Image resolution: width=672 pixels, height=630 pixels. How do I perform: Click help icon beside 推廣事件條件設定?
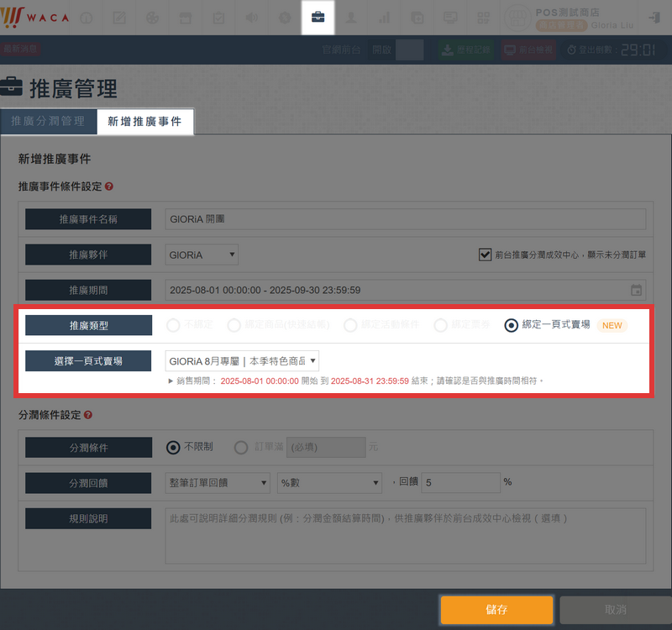[109, 186]
